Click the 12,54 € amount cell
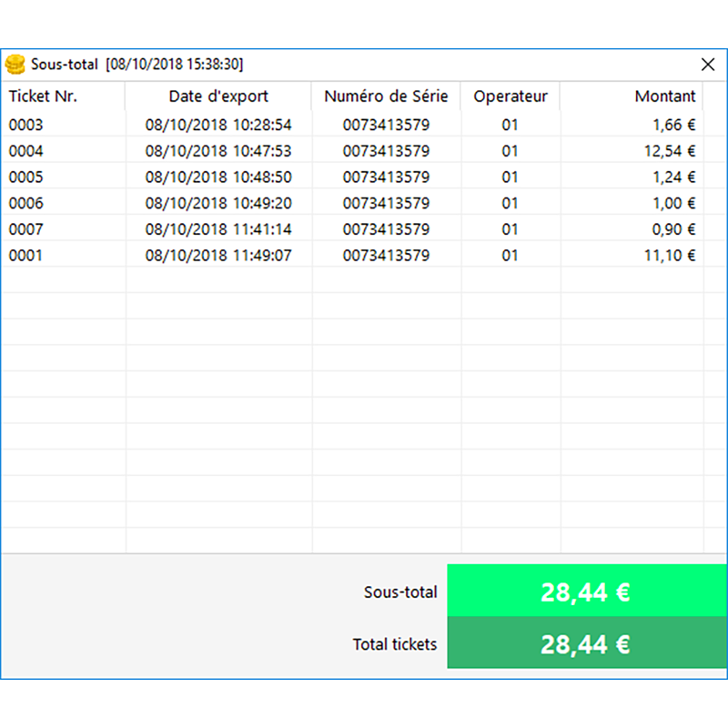Screen dimensions: 728x728 click(668, 151)
